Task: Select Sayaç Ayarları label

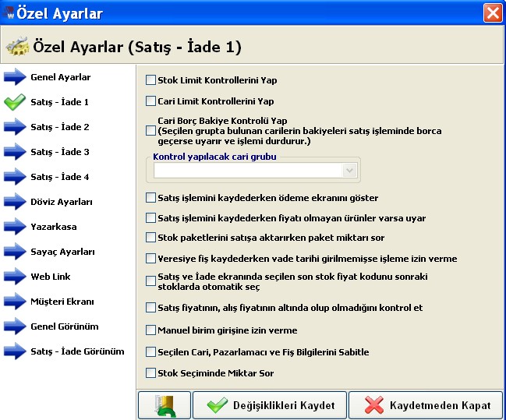Action: pyautogui.click(x=62, y=252)
